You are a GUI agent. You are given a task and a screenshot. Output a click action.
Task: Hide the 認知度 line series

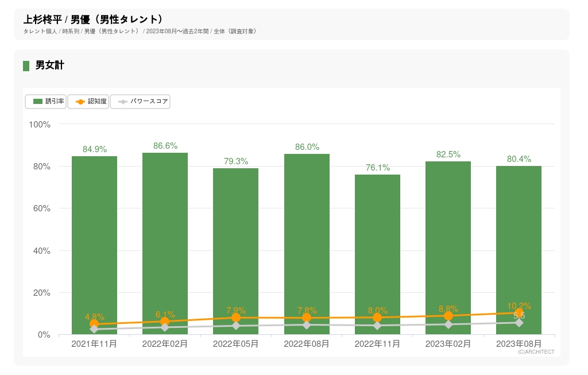(88, 102)
